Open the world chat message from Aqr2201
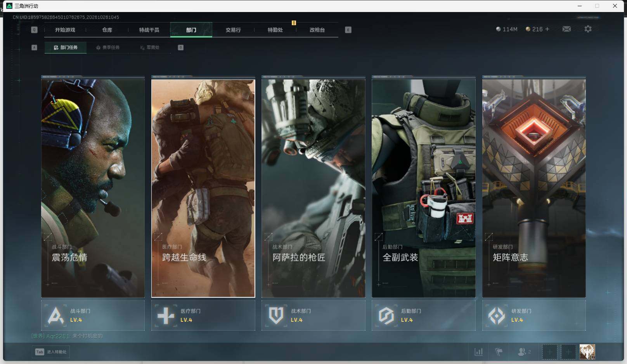Screen dimensions: 627x364 [x=67, y=336]
